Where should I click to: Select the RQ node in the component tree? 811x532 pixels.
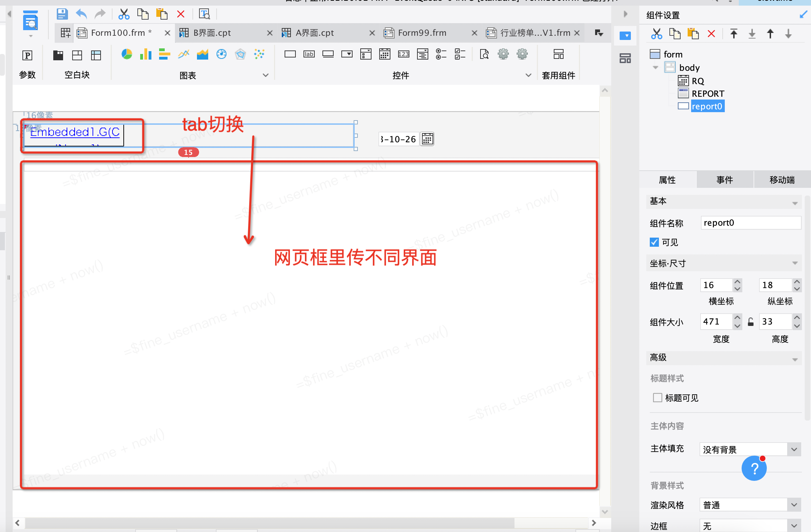tap(698, 81)
